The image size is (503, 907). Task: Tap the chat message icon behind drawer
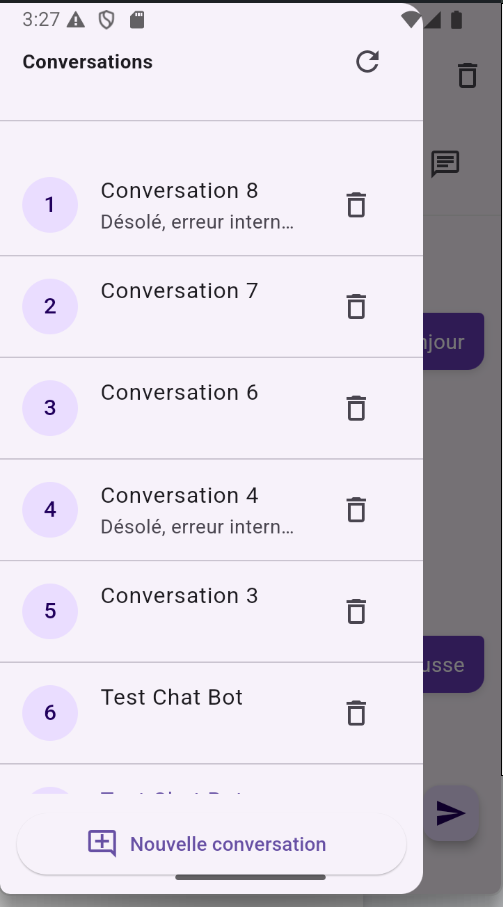[445, 164]
